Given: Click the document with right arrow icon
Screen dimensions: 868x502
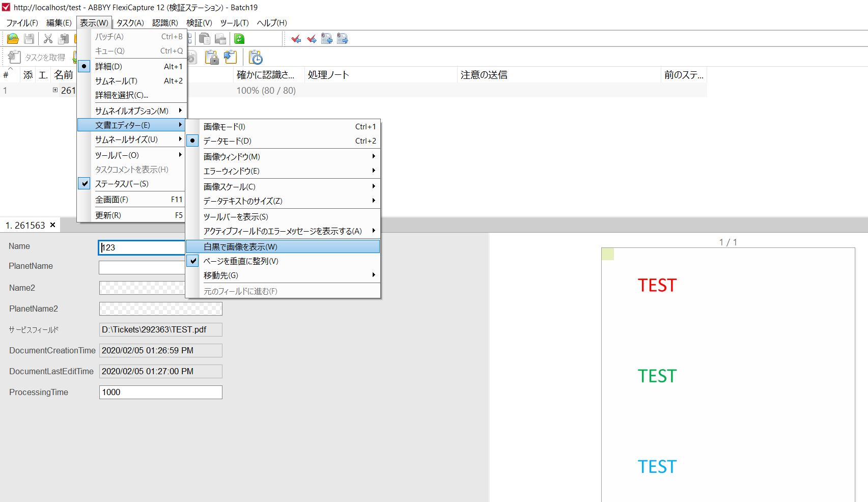Looking at the screenshot, I should pos(342,39).
